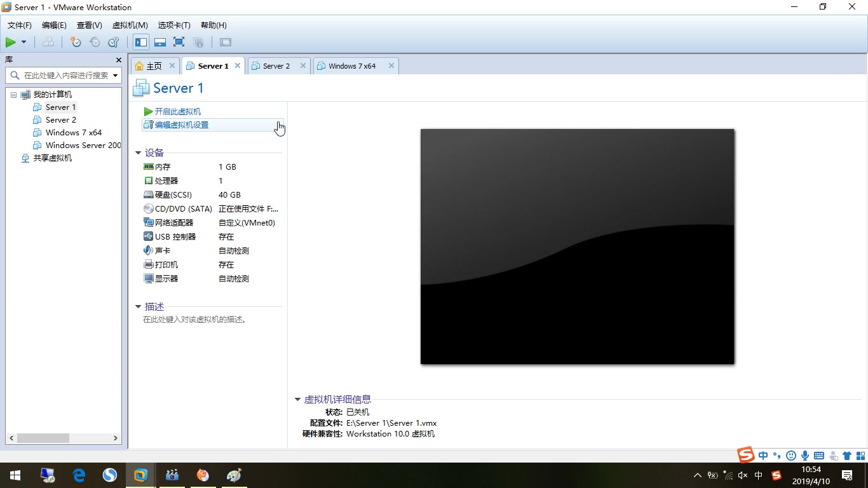Select 共享虚拟机 in the library

[x=47, y=158]
